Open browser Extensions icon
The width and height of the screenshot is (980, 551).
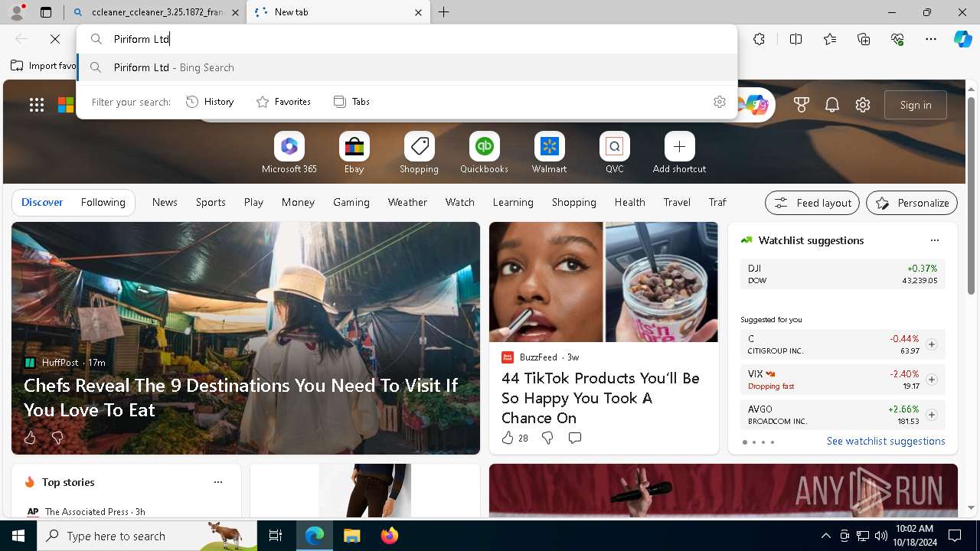tap(759, 39)
